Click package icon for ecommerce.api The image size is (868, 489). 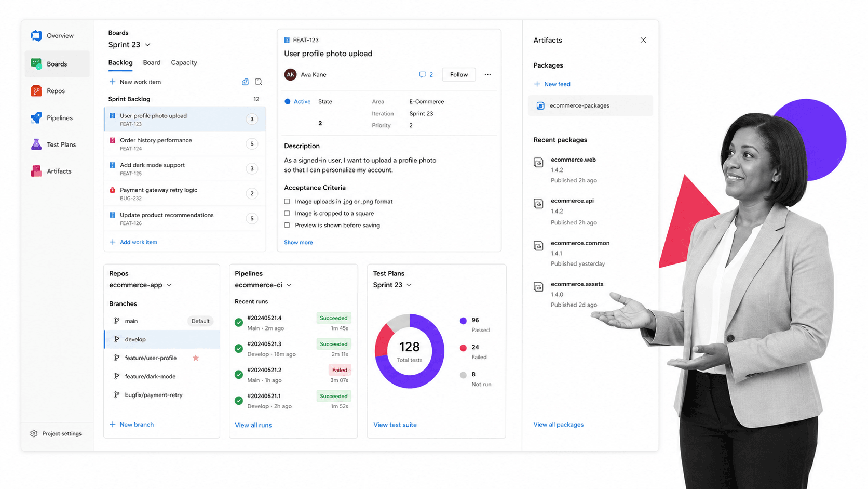(539, 204)
